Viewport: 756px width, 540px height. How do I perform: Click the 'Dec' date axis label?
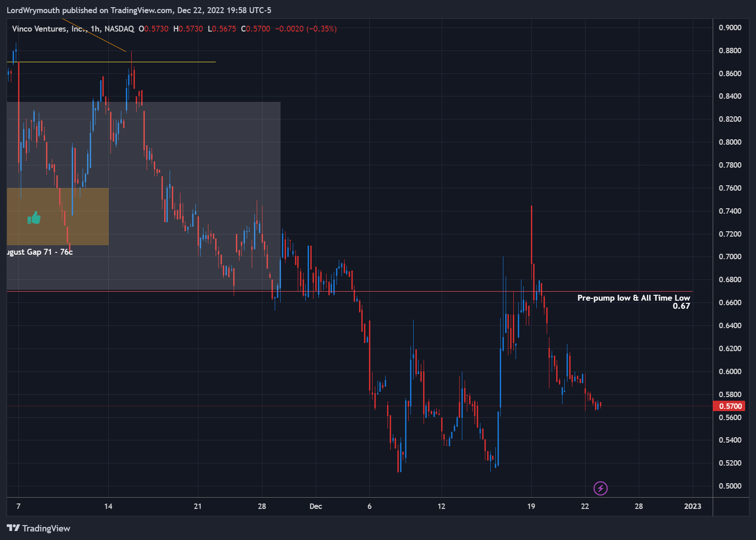pyautogui.click(x=316, y=506)
